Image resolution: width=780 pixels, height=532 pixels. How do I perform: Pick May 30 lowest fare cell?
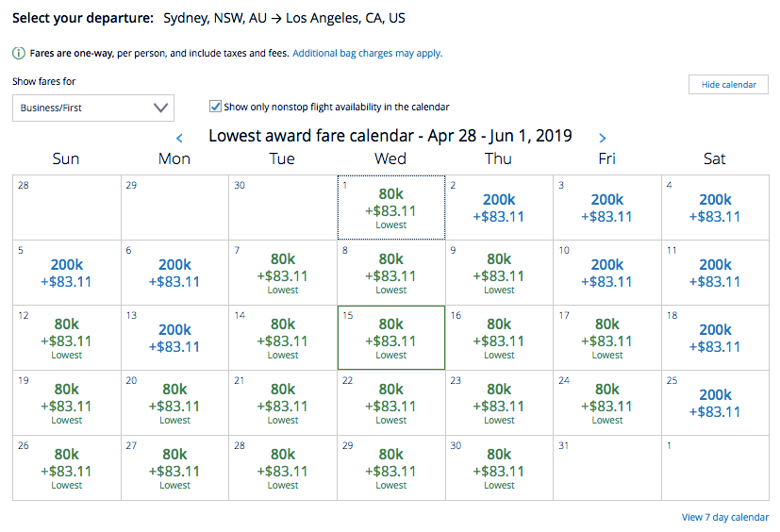pos(499,468)
